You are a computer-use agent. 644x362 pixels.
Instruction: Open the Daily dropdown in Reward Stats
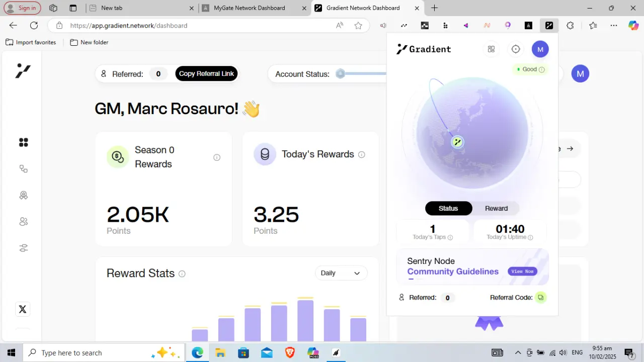pos(341,273)
